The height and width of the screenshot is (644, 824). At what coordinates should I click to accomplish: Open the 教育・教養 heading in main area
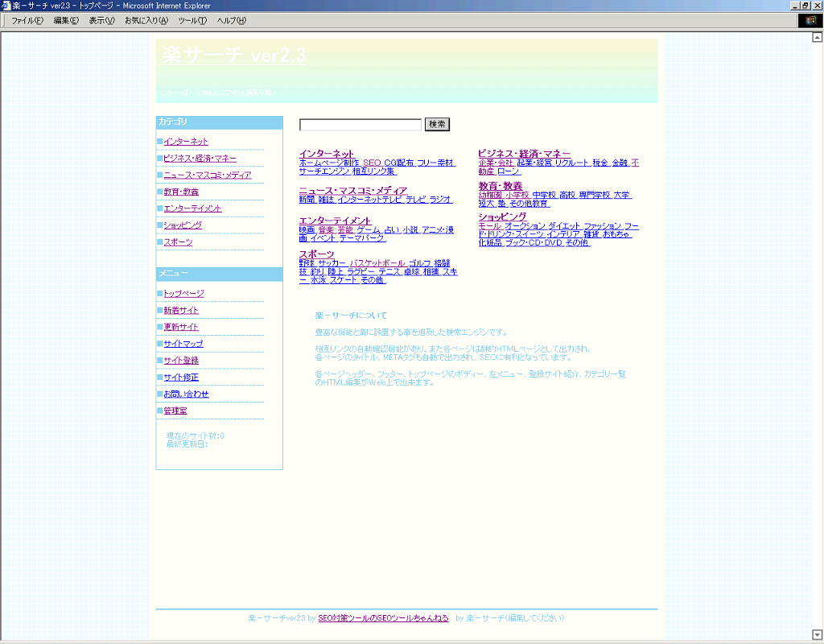(501, 186)
